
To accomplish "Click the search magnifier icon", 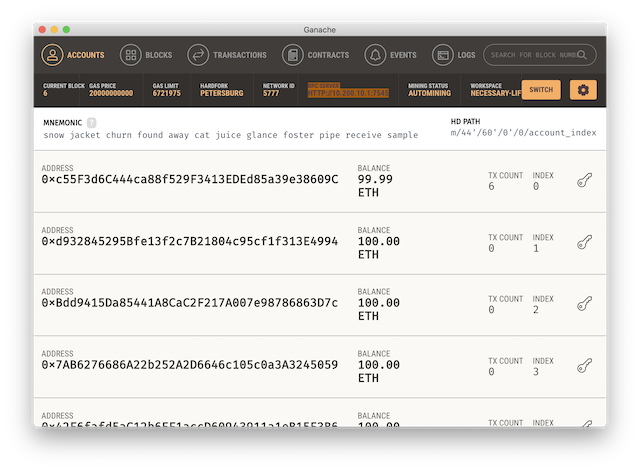I will click(x=582, y=55).
